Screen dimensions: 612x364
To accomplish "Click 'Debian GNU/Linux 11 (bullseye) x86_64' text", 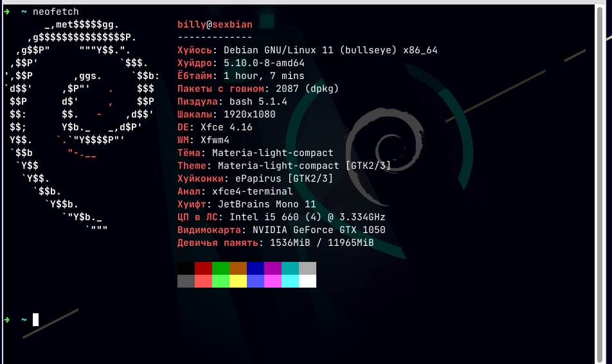I will pos(330,50).
